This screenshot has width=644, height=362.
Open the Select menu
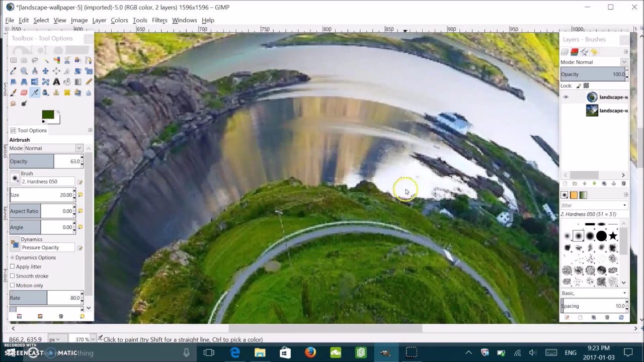click(x=41, y=20)
